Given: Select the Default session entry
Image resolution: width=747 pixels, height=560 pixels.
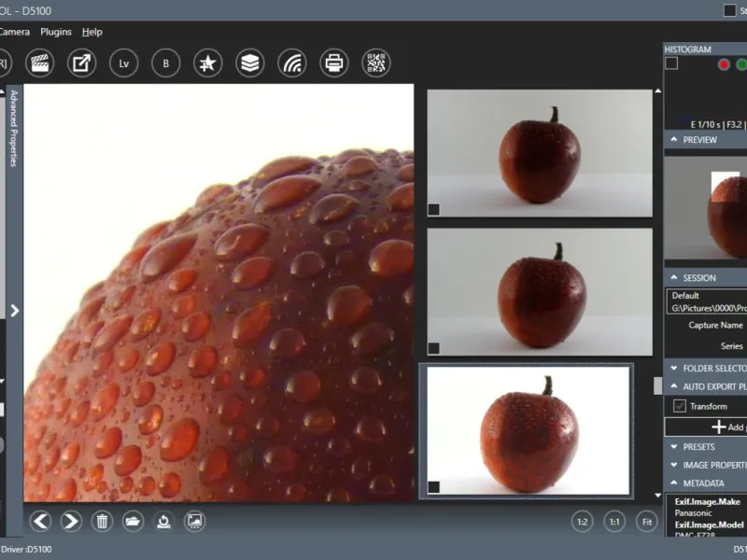Looking at the screenshot, I should pyautogui.click(x=707, y=301).
